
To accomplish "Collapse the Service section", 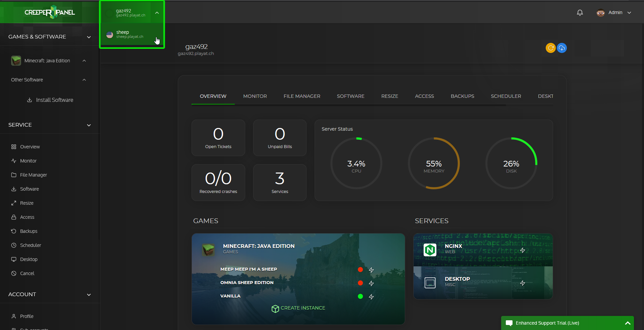I will tap(89, 125).
